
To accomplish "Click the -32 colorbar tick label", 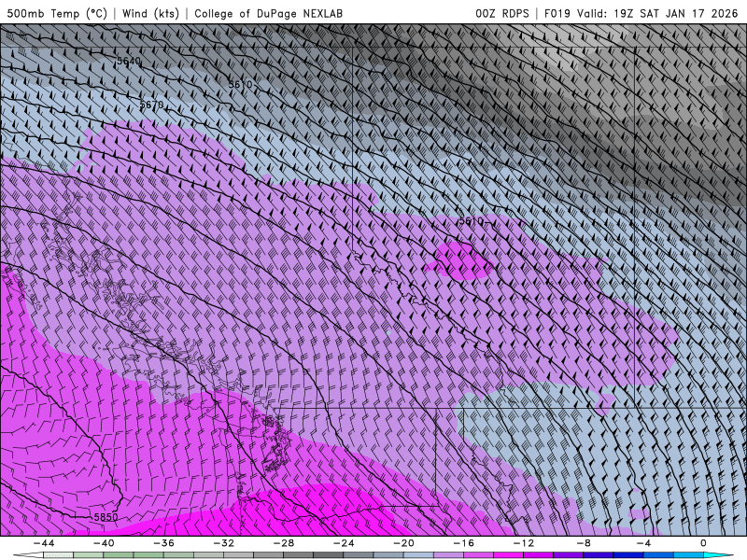I will point(224,543).
